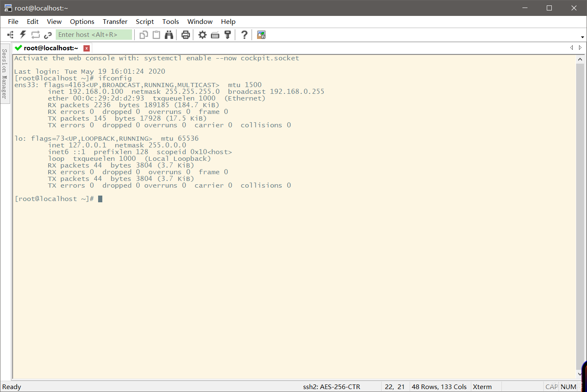Click the 'Last login: Tue May 19' line
The width and height of the screenshot is (587, 392).
[x=90, y=72]
